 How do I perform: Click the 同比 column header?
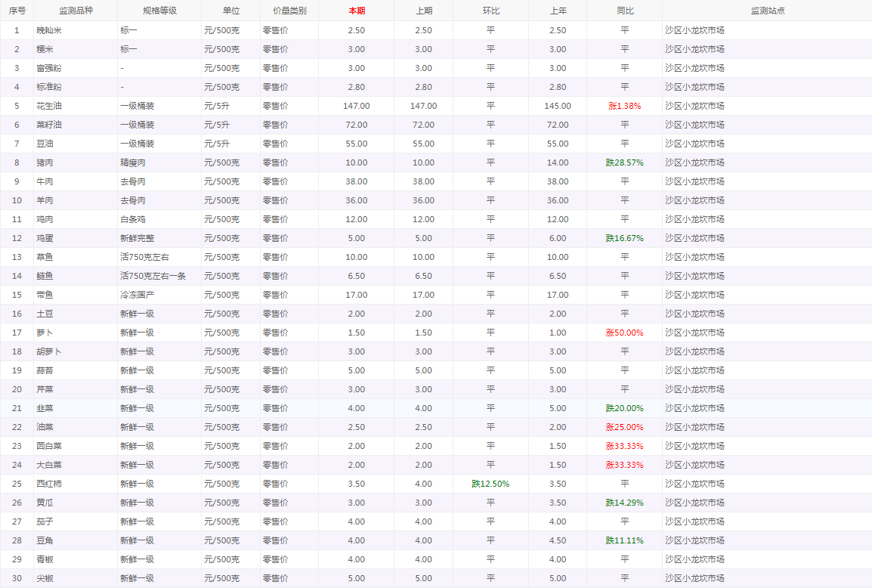click(x=625, y=11)
